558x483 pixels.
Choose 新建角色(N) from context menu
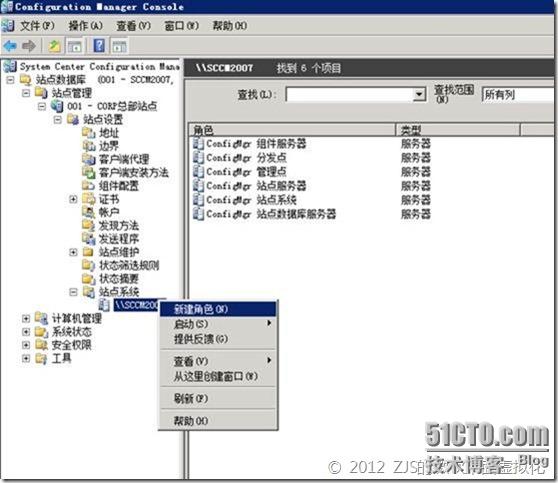218,309
